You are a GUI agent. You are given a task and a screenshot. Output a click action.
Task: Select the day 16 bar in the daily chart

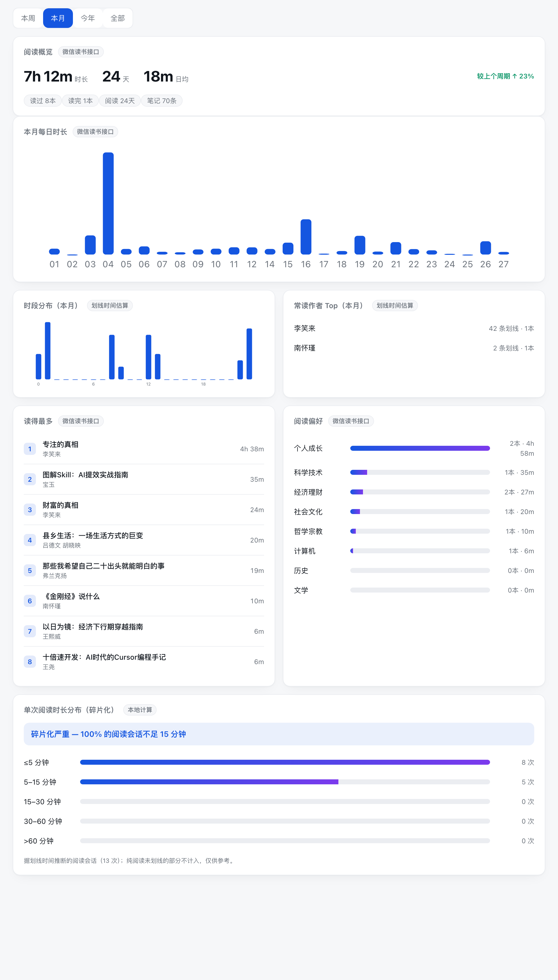click(306, 237)
